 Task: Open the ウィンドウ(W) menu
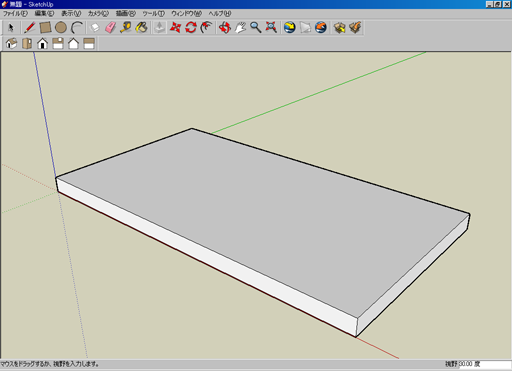pyautogui.click(x=187, y=13)
